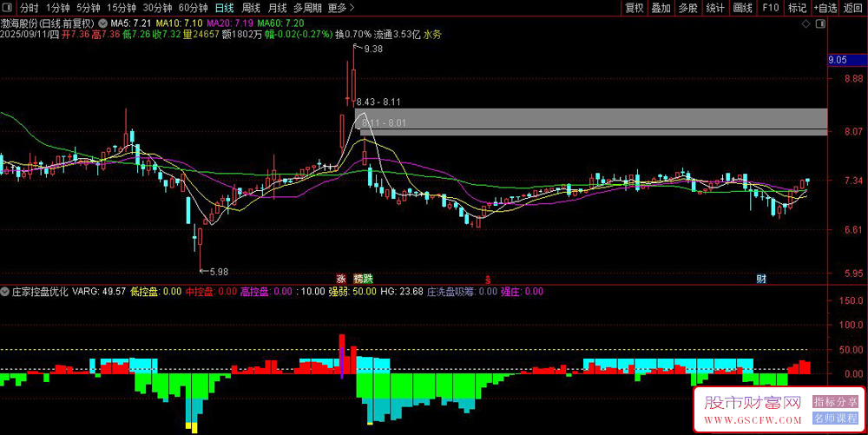Click the 9.38 high price annotation
The image size is (868, 435).
[x=373, y=49]
